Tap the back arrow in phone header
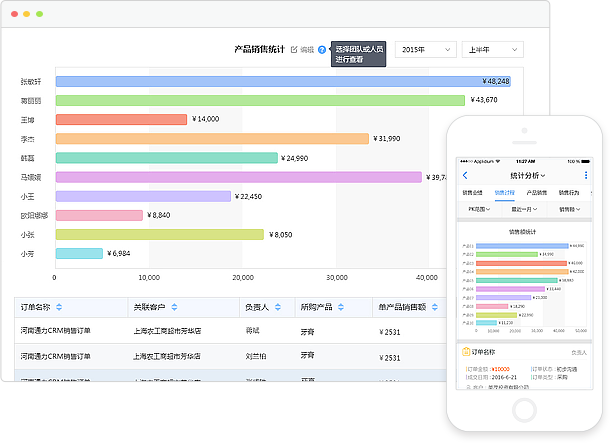This screenshot has width=610, height=443. point(465,175)
